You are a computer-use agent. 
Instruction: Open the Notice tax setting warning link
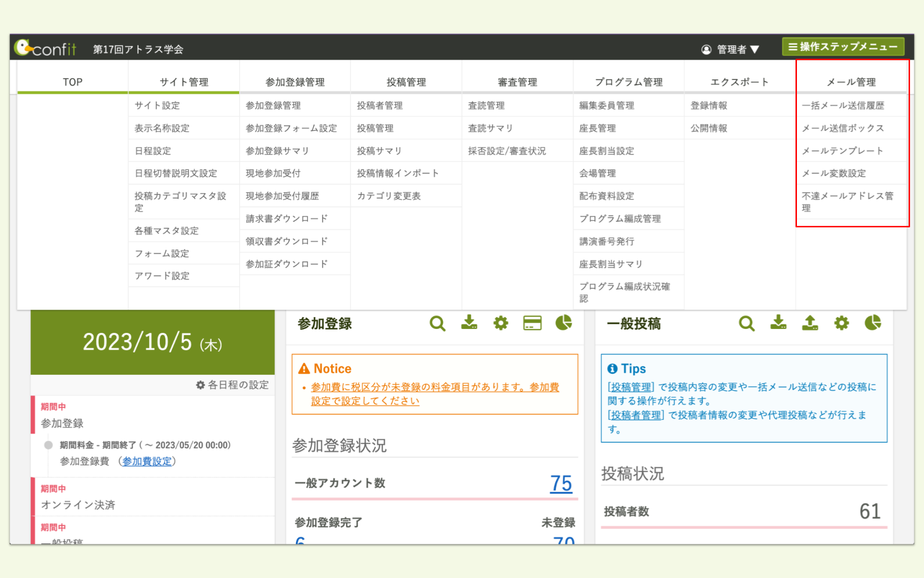click(435, 387)
